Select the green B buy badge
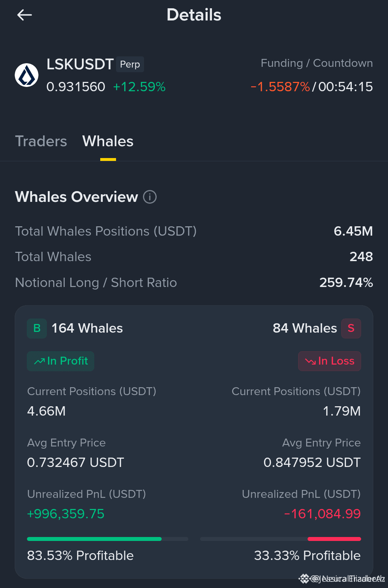This screenshot has width=388, height=588. tap(37, 328)
